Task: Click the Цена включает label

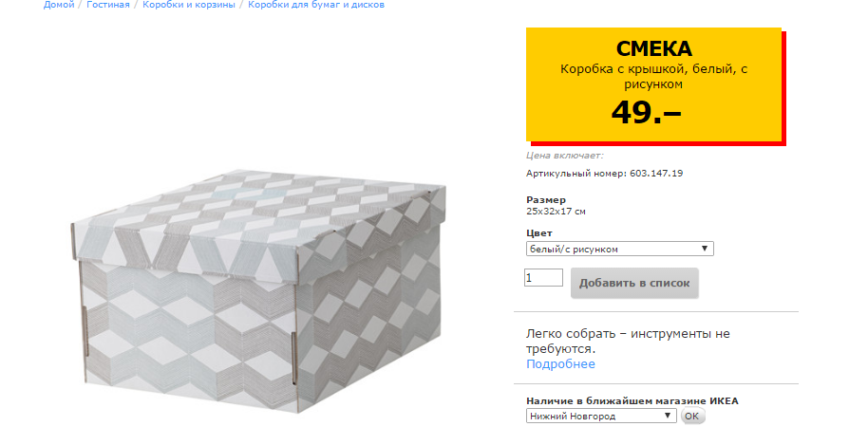Action: 564,155
